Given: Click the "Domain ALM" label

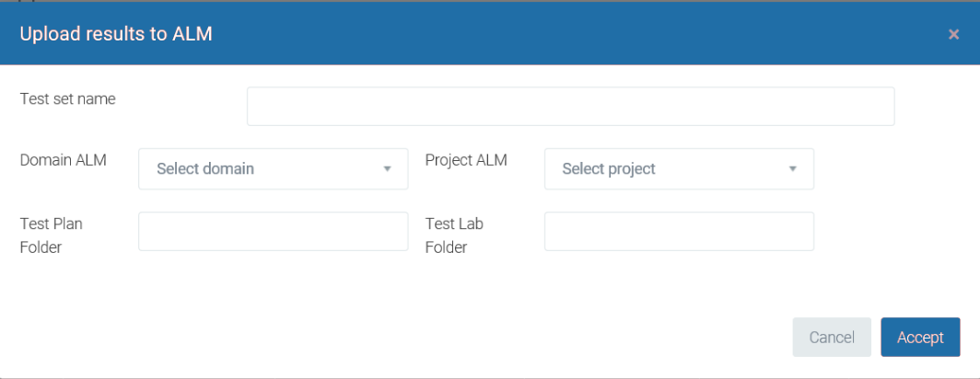Looking at the screenshot, I should (63, 160).
